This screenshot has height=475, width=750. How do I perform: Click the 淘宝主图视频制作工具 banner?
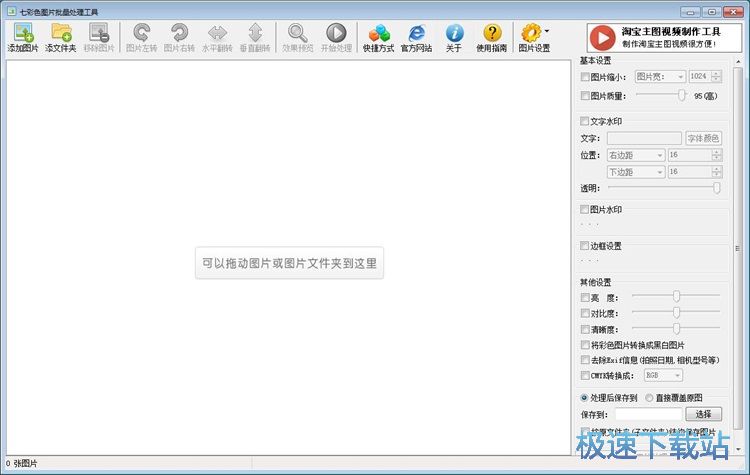[664, 37]
